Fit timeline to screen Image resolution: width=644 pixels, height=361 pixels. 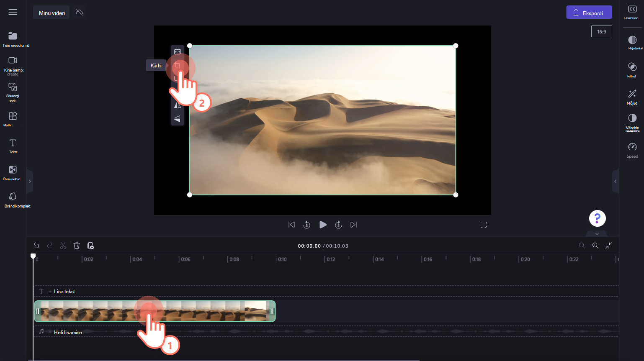pyautogui.click(x=609, y=246)
